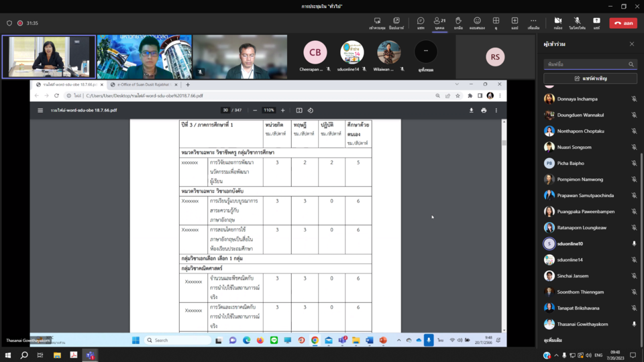644x362 pixels.
Task: Click the Microsoft Teams icon in the Windows taskbar
Action: (x=90, y=355)
